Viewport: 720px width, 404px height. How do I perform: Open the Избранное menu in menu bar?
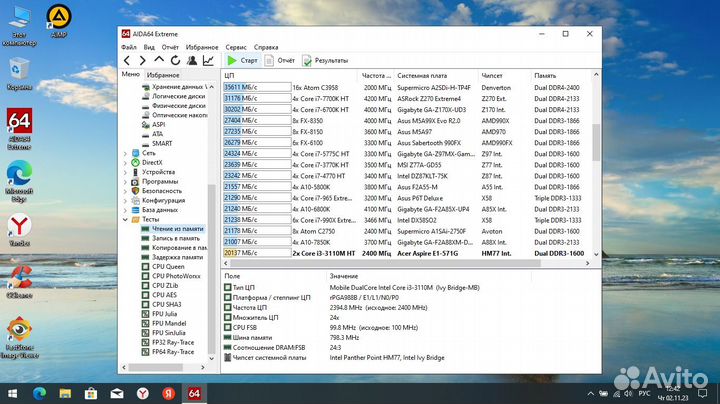click(x=202, y=47)
